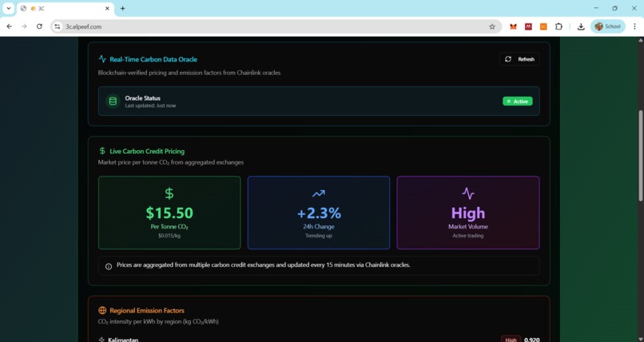Reload the page with browser refresh icon
This screenshot has height=342, width=644.
click(39, 26)
